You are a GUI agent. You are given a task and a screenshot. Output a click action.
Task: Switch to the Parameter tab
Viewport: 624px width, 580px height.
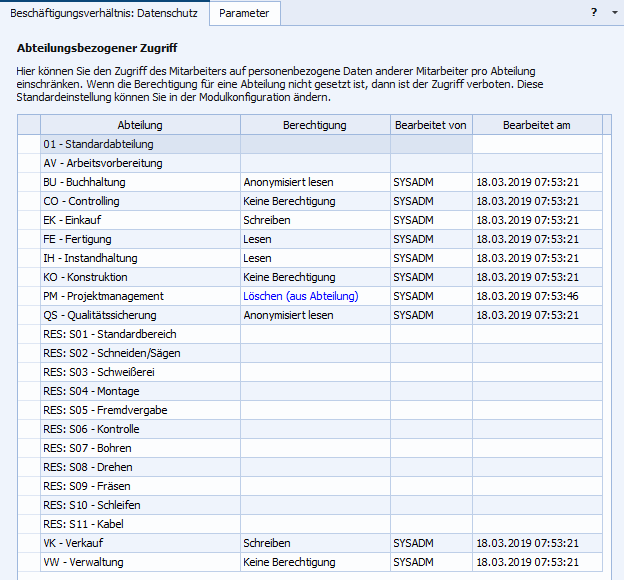tap(245, 13)
